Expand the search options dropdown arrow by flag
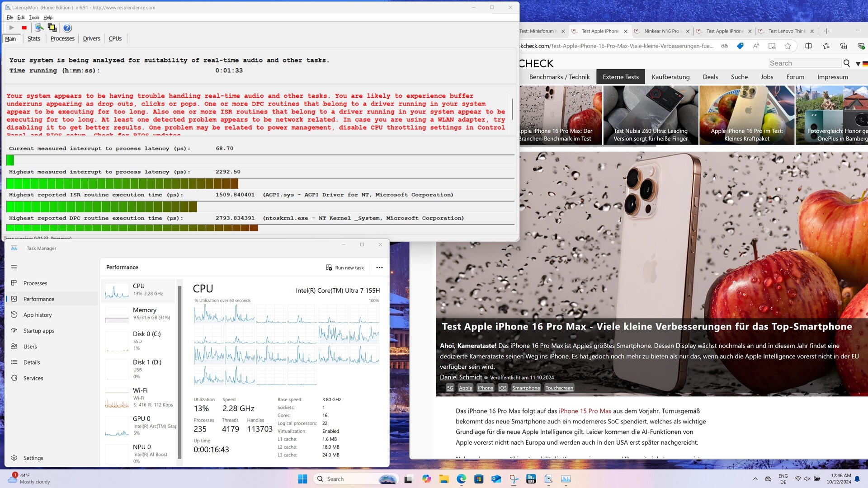 pyautogui.click(x=858, y=64)
